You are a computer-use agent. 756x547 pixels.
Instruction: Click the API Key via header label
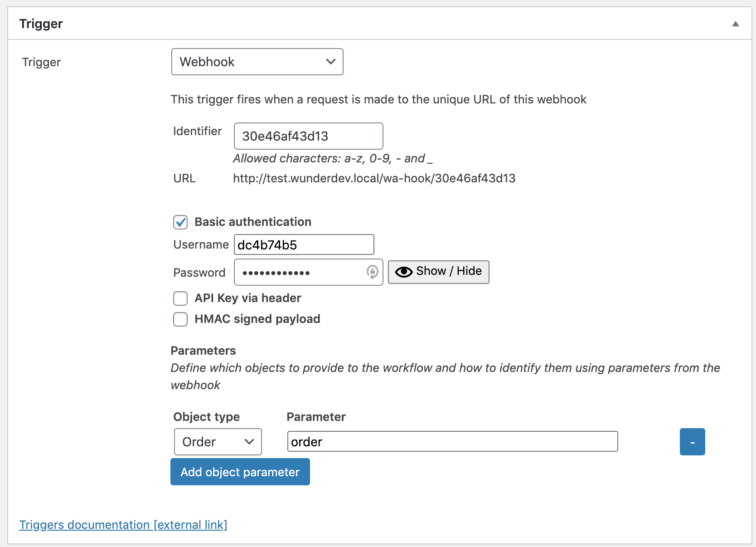tap(248, 298)
